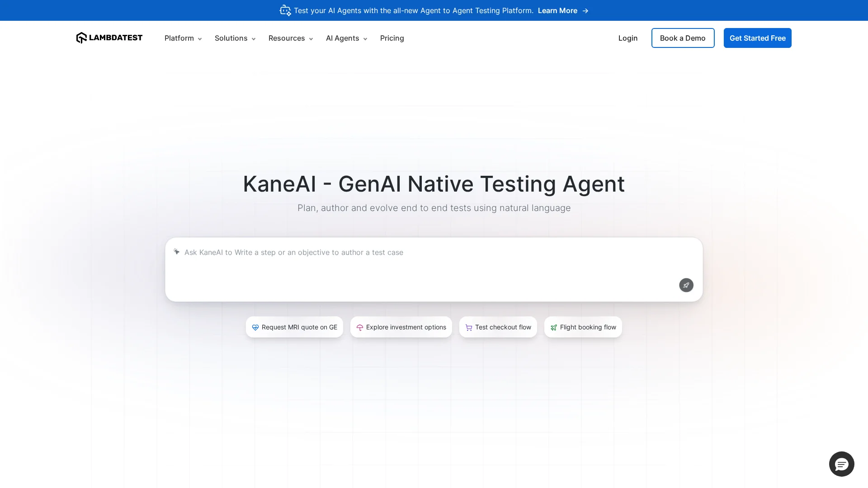Expand the AI Agents dropdown
The height and width of the screenshot is (488, 868).
pos(346,38)
